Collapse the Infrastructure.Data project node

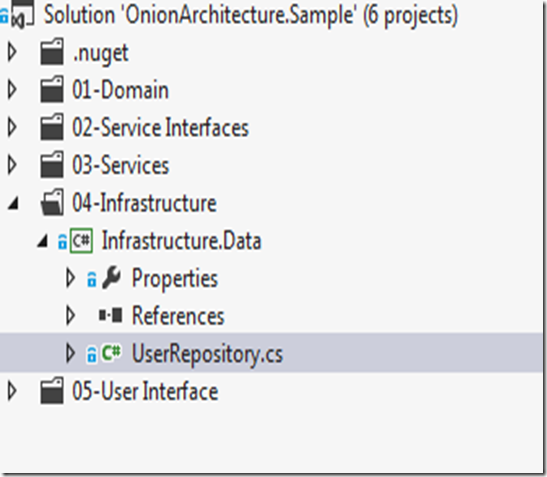[x=43, y=241]
